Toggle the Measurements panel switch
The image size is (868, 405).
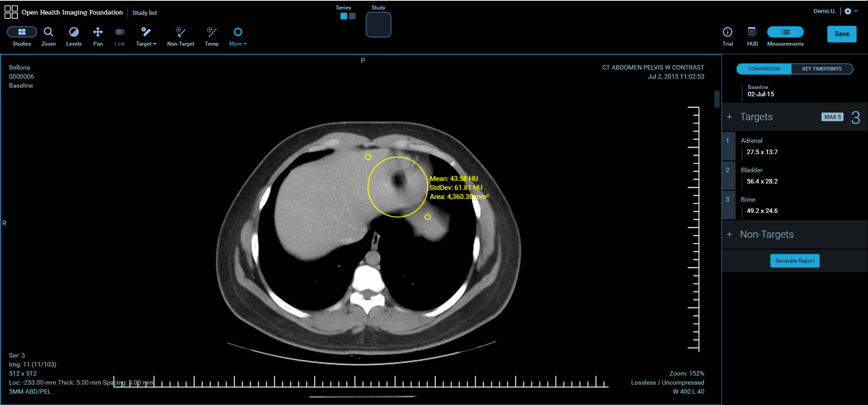coord(785,32)
